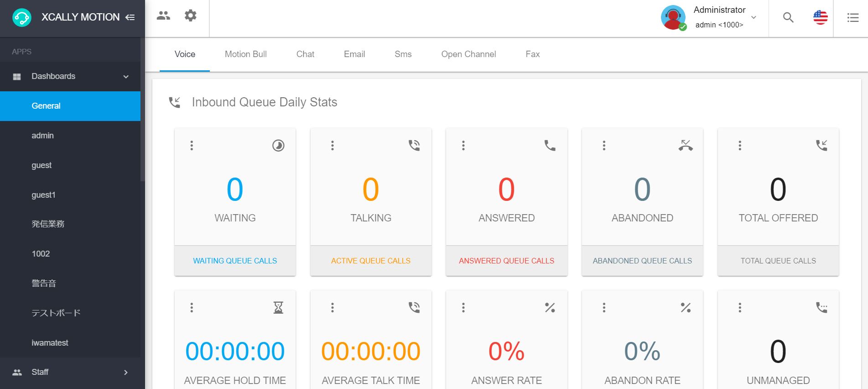868x389 pixels.
Task: Collapse the Dashboards section chevron
Action: (x=126, y=77)
